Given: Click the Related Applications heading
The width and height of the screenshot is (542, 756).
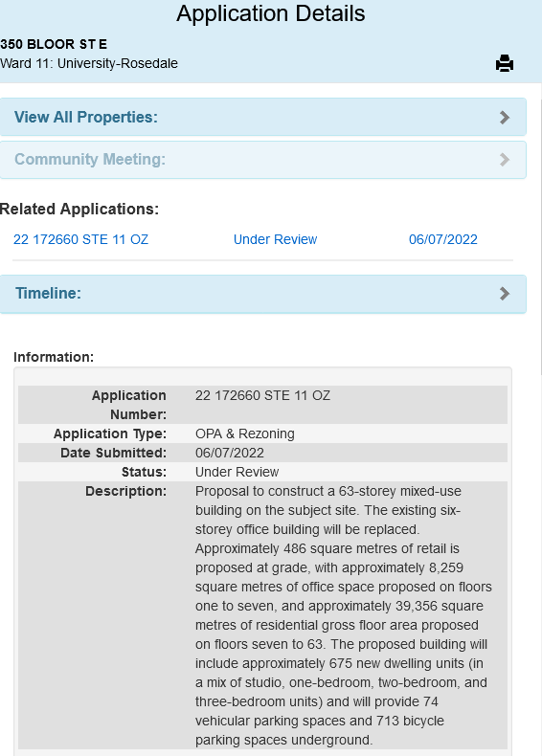Looking at the screenshot, I should pyautogui.click(x=79, y=210).
